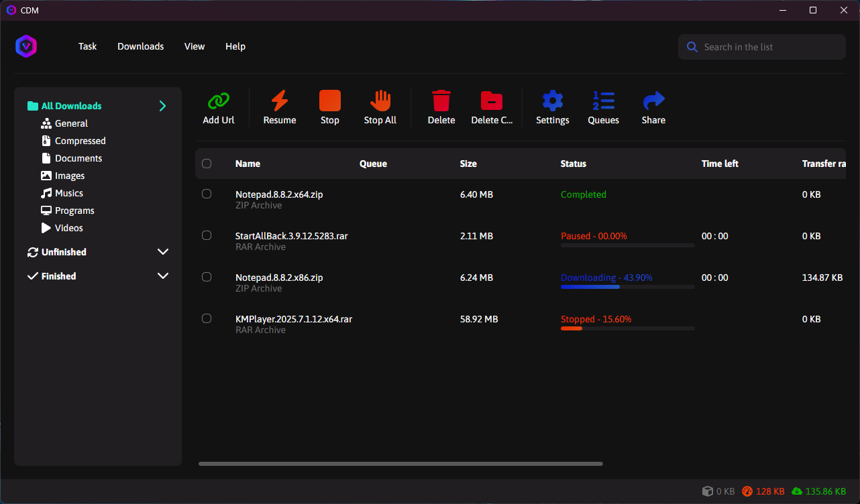Viewport: 860px width, 504px height.
Task: Open the Downloads menu
Action: [x=141, y=46]
